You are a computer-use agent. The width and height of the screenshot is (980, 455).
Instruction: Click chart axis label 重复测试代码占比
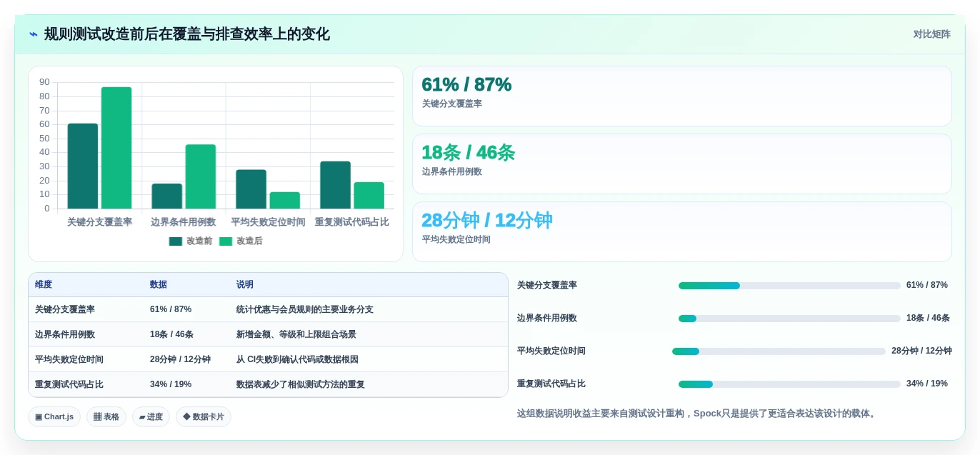[352, 222]
